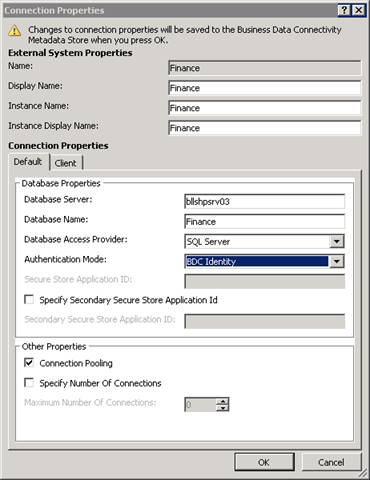The height and width of the screenshot is (480, 370).
Task: Click the help question mark button
Action: click(x=345, y=10)
